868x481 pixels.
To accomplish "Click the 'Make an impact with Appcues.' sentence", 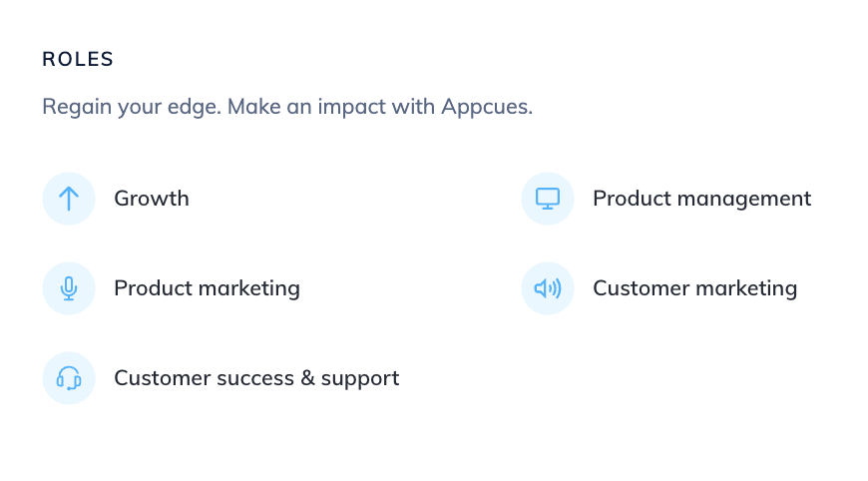I will coord(380,106).
